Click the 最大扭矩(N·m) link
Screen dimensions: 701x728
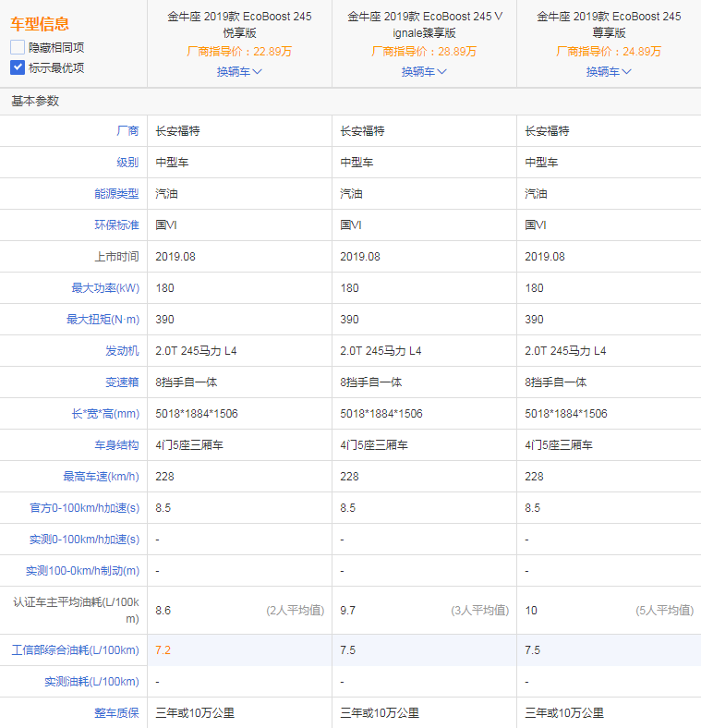pyautogui.click(x=103, y=320)
